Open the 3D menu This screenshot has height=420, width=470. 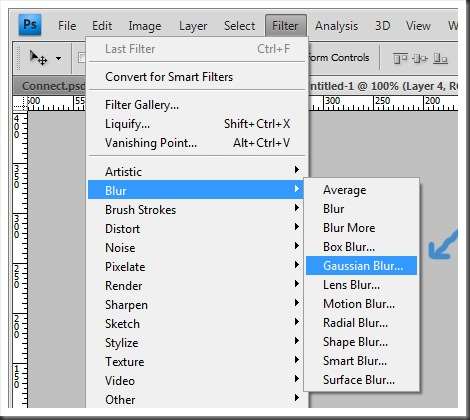click(x=382, y=26)
